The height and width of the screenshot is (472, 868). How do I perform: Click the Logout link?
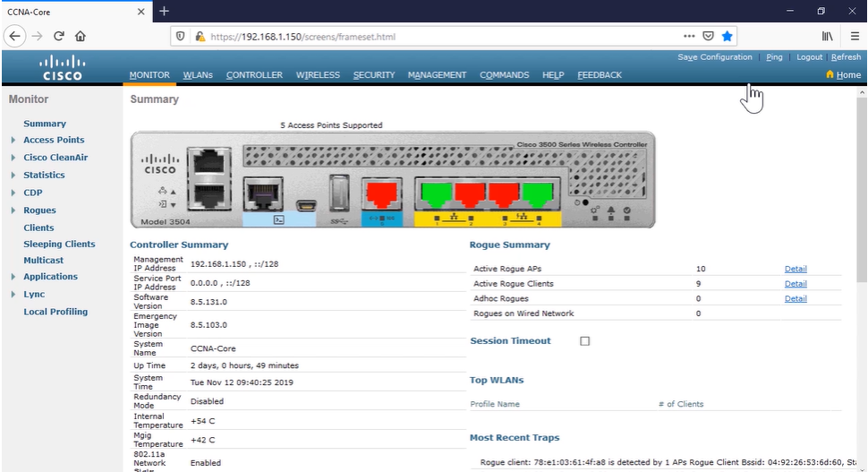(809, 57)
